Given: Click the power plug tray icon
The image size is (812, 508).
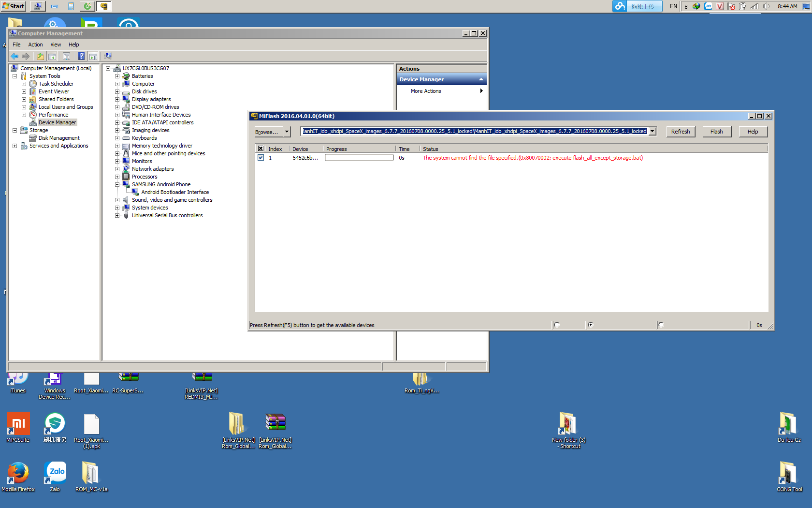Looking at the screenshot, I should pos(742,6).
